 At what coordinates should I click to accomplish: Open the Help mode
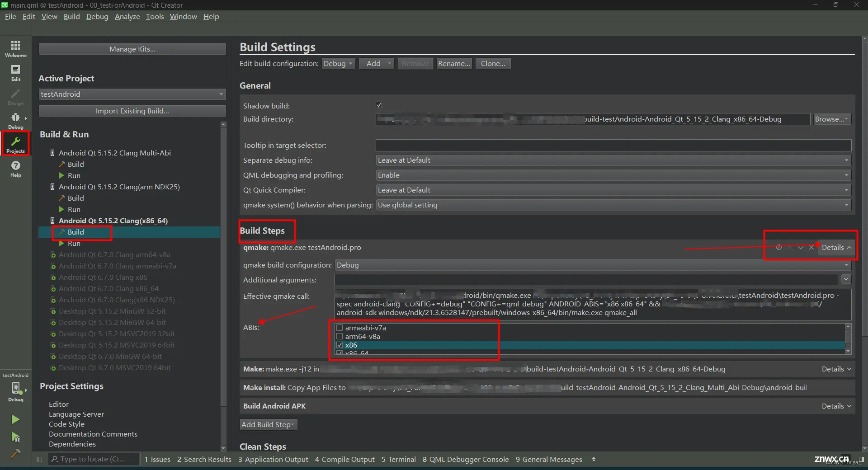click(16, 169)
